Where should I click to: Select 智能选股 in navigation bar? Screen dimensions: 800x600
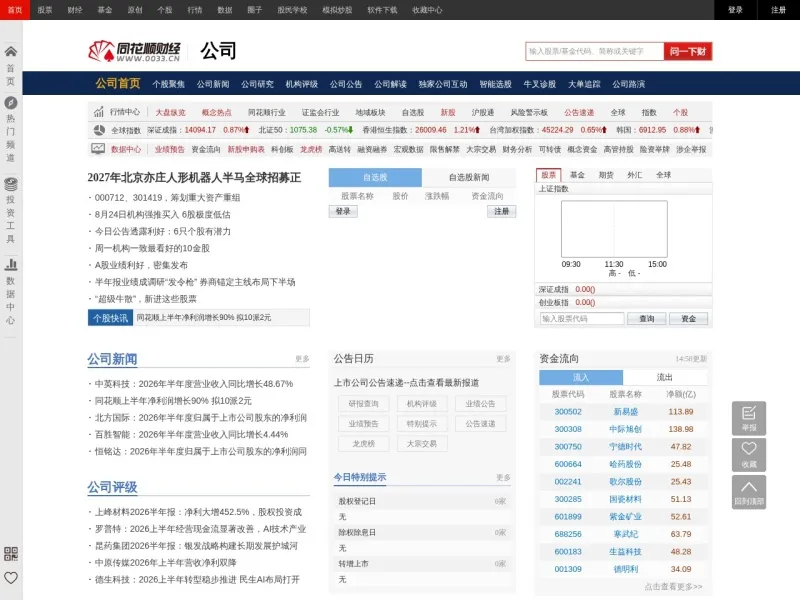[x=495, y=84]
